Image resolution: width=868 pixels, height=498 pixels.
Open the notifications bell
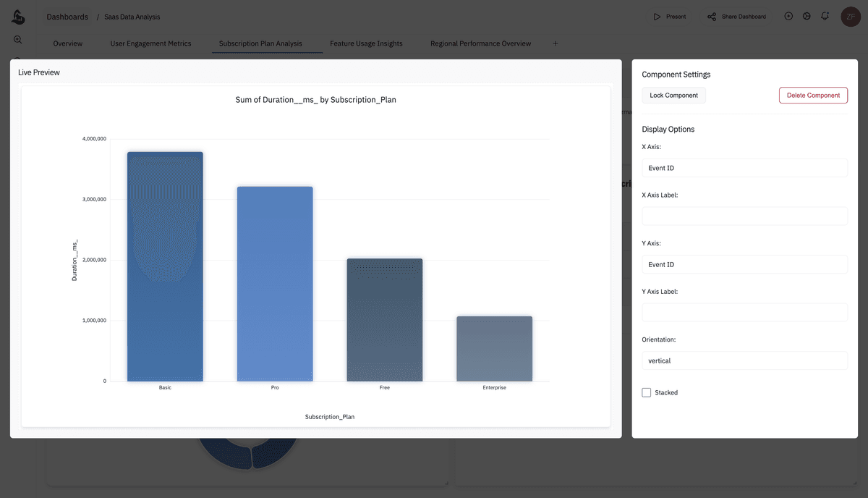tap(825, 16)
